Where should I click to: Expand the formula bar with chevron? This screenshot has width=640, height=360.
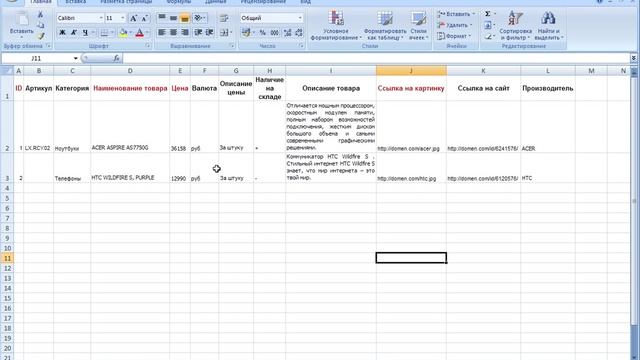coord(633,58)
